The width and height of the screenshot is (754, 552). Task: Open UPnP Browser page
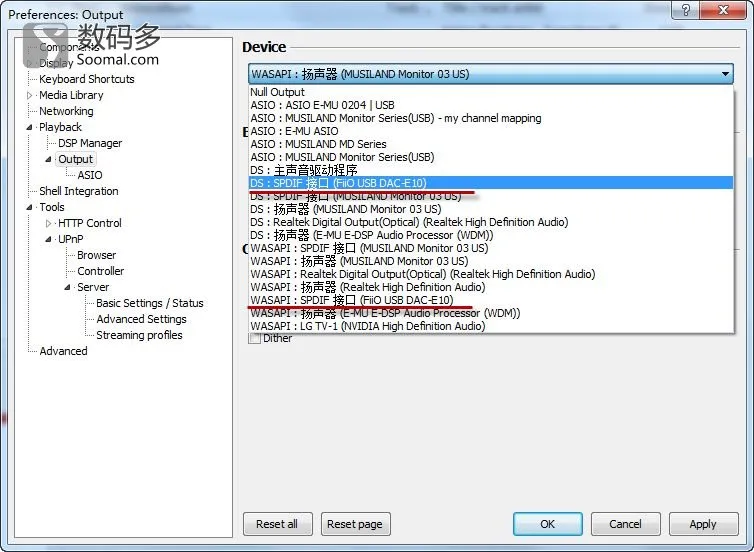[x=97, y=255]
